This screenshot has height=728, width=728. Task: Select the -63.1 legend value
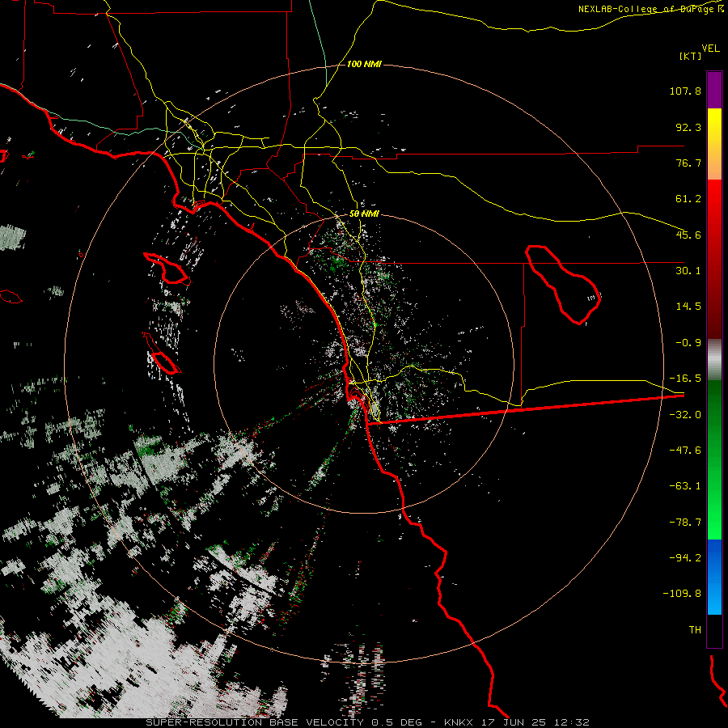(x=685, y=486)
